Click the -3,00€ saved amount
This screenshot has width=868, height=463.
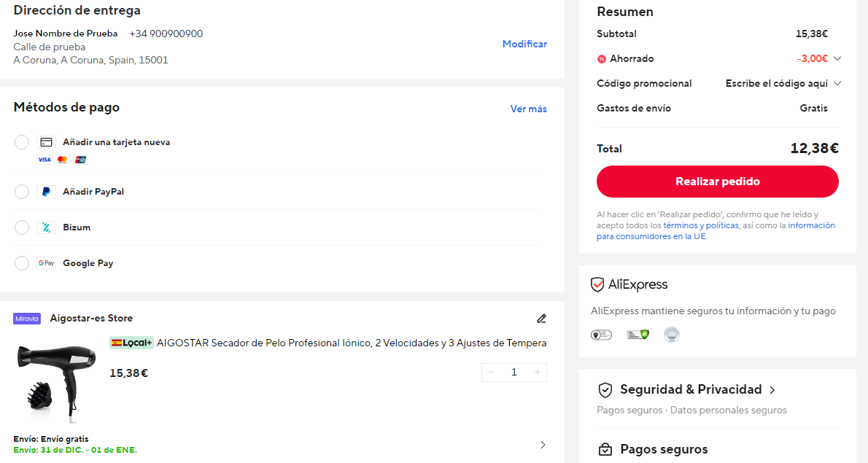click(x=812, y=58)
